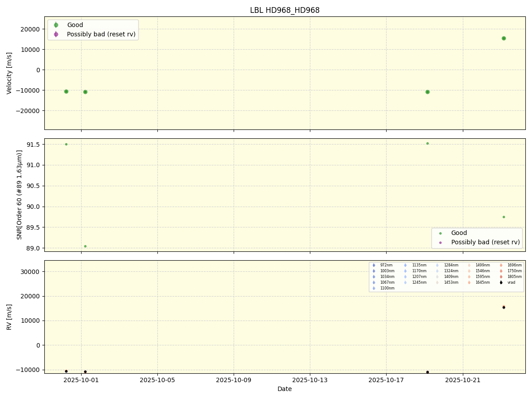Click the 1409nm legend marker
The image size is (532, 399).
437,277
